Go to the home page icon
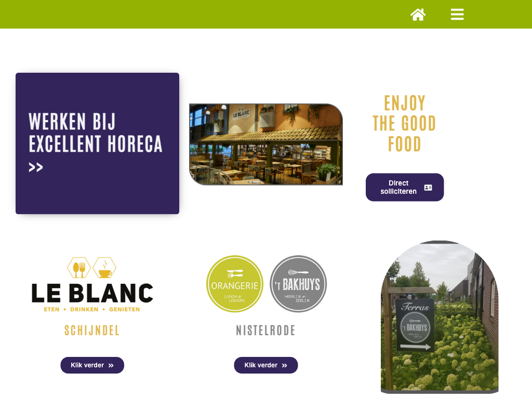The height and width of the screenshot is (399, 532). (x=418, y=15)
